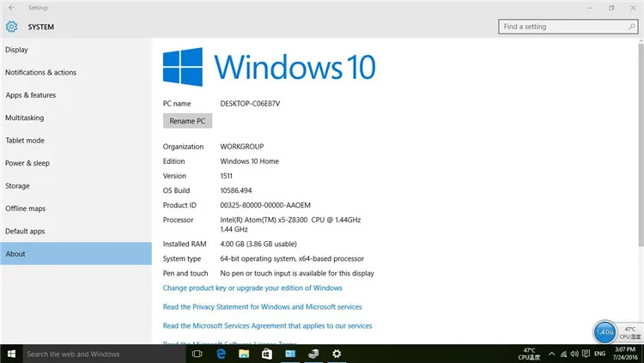Click the network Wi-Fi tray icon
Screen dimensions: 644x363
(563, 354)
